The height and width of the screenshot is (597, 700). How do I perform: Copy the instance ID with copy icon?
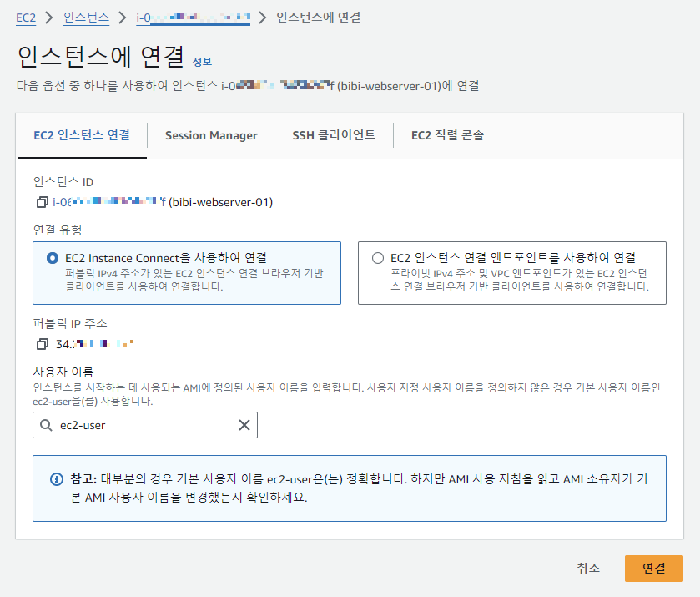(x=42, y=202)
